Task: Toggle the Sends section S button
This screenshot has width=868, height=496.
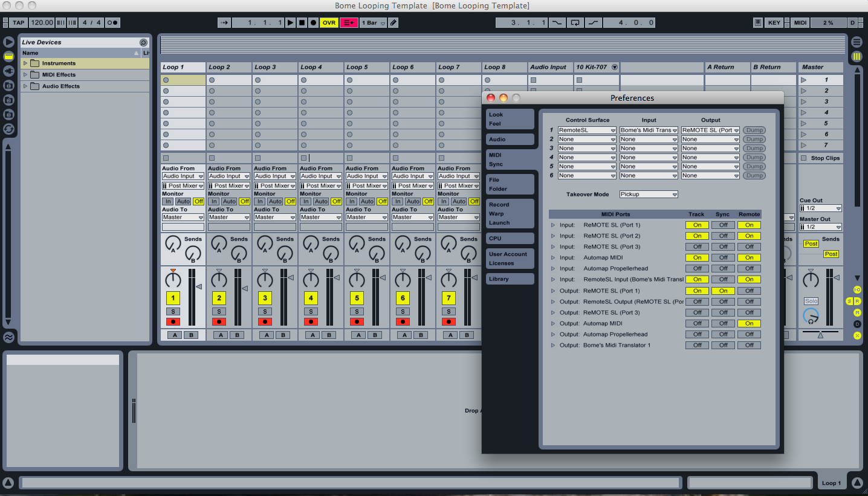Action: (x=849, y=301)
